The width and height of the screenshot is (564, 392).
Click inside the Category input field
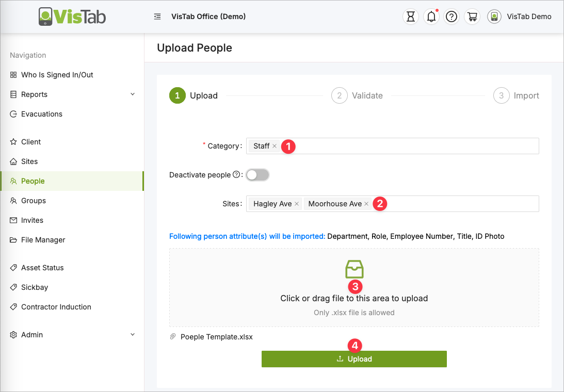pos(413,146)
